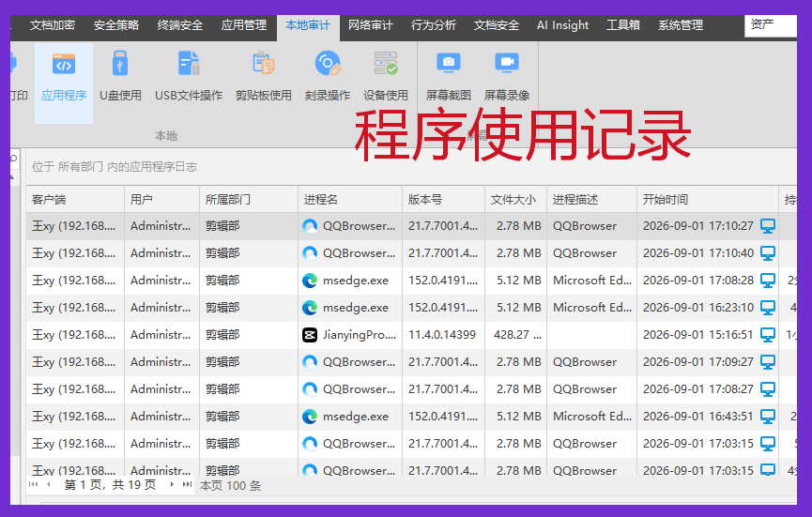Switch to 文档安全 tab
The height and width of the screenshot is (517, 812).
(496, 25)
